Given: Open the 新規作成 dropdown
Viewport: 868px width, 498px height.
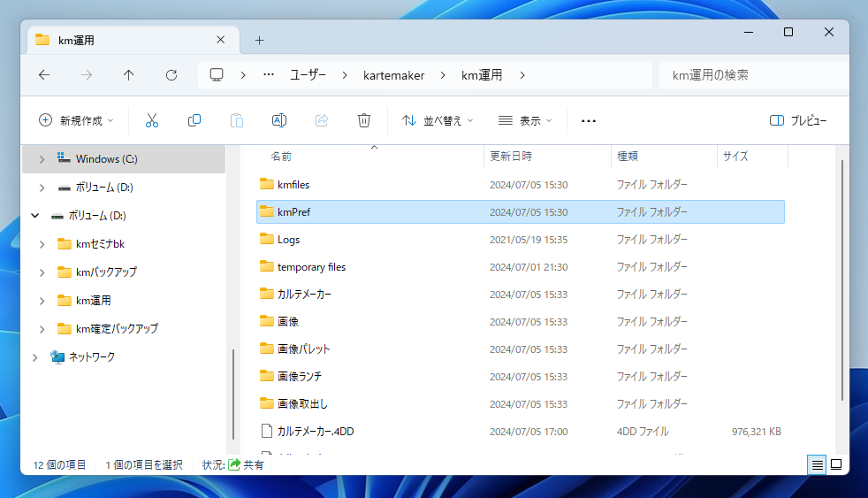Looking at the screenshot, I should pos(76,120).
